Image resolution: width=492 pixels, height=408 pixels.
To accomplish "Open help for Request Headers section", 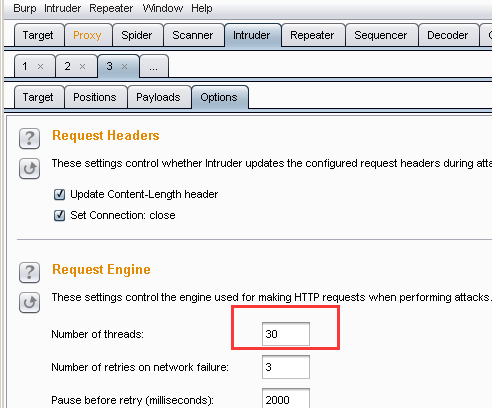I will click(29, 138).
